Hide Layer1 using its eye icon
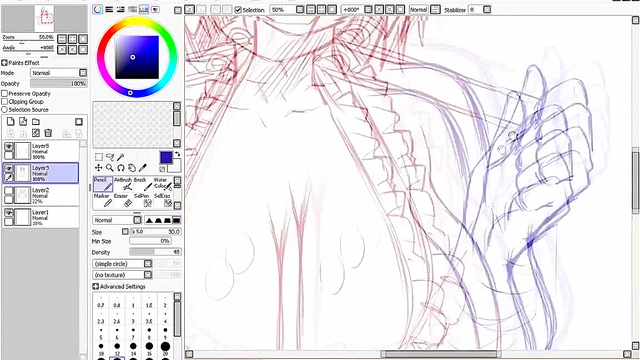The width and height of the screenshot is (640, 360). click(9, 213)
